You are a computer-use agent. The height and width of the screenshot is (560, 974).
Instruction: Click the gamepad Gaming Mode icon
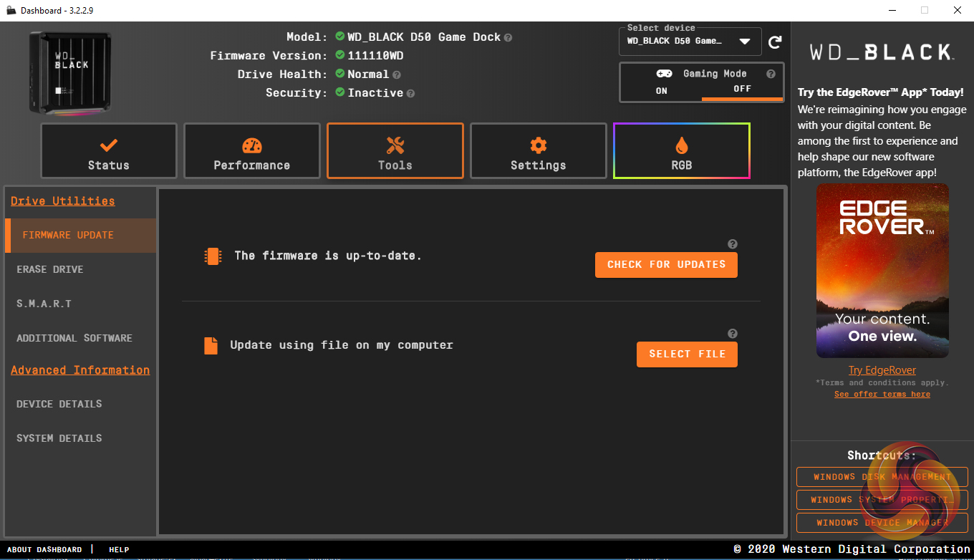click(x=664, y=74)
